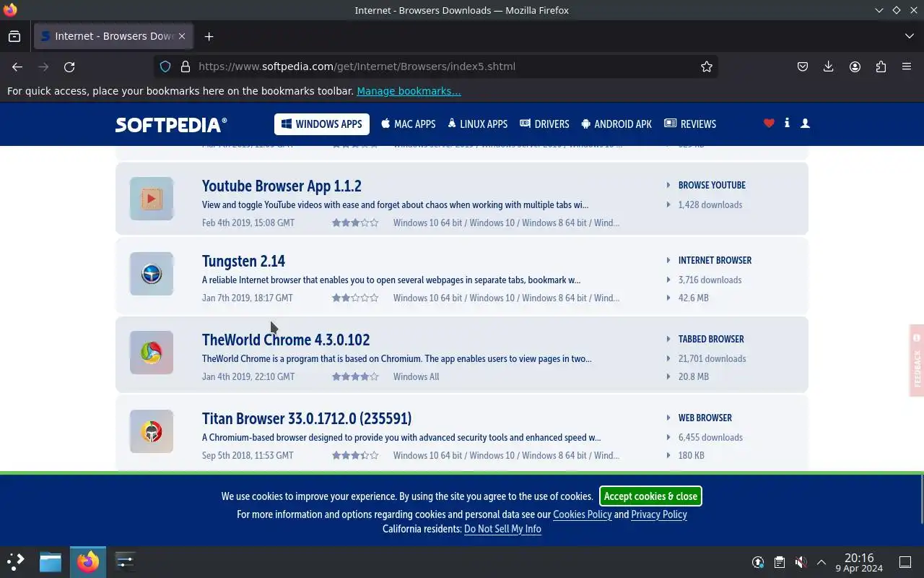Viewport: 924px width, 578px height.
Task: Open KDE application launcher
Action: (16, 561)
